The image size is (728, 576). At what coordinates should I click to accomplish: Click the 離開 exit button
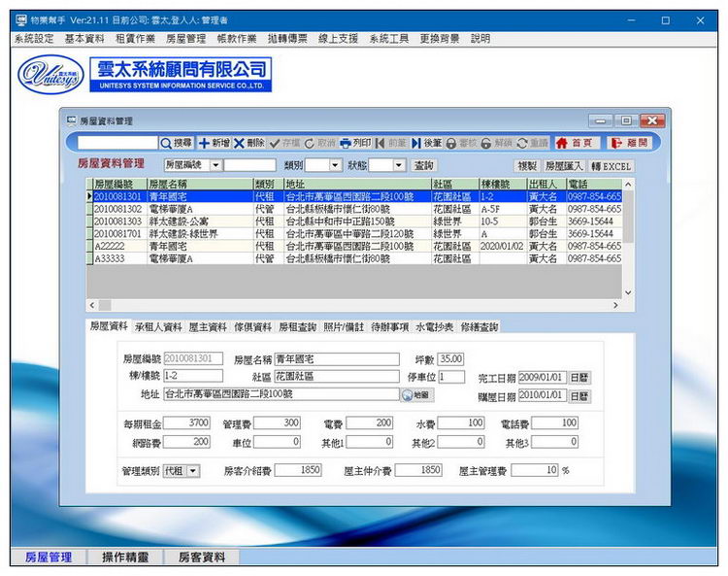point(630,143)
